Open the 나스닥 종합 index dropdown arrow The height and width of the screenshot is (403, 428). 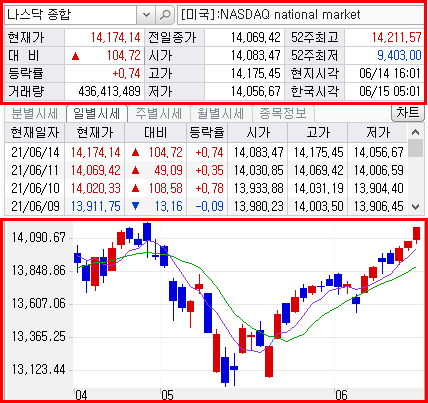(146, 15)
